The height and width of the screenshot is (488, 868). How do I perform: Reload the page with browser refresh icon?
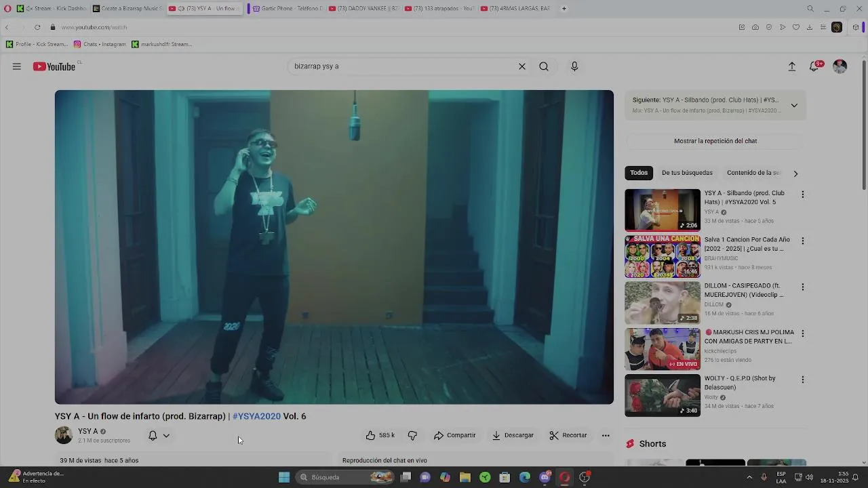pos(37,27)
